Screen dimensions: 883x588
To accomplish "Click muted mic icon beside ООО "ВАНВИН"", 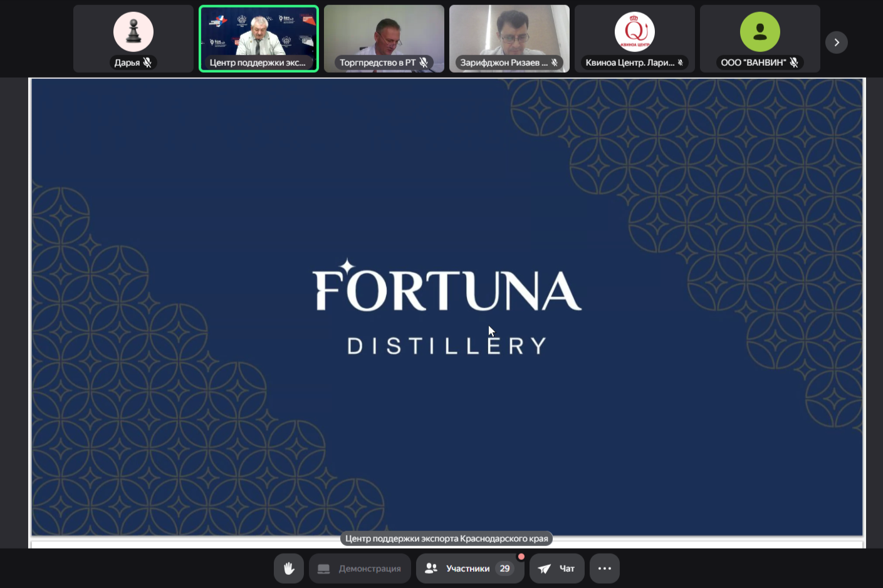I will tap(794, 63).
